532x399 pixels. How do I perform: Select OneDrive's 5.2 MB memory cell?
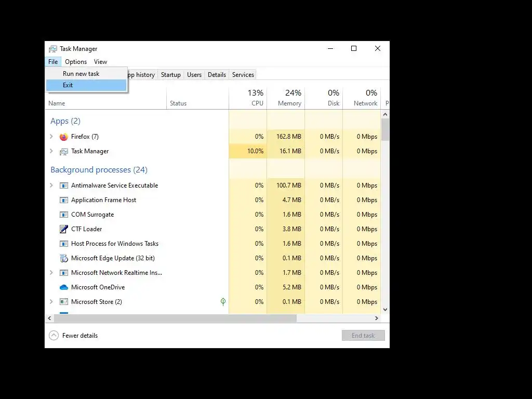tap(286, 287)
